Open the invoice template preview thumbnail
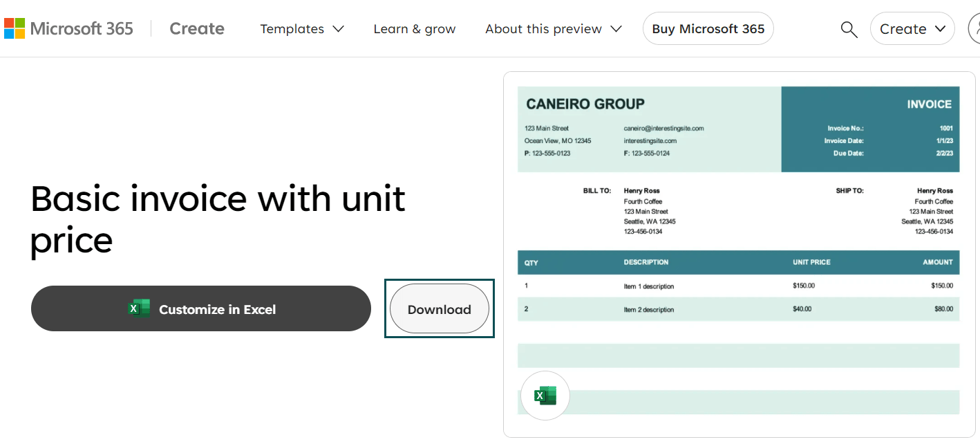Viewport: 980px width, 444px height. click(738, 254)
